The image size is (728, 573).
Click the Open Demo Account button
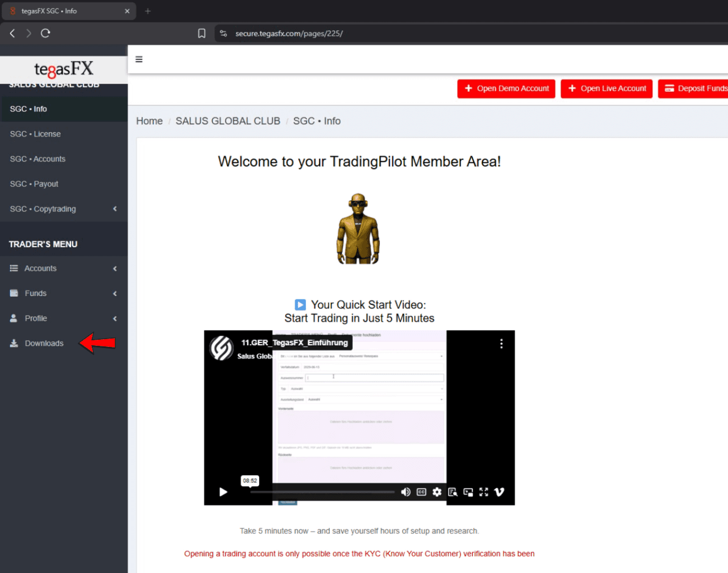coord(506,88)
